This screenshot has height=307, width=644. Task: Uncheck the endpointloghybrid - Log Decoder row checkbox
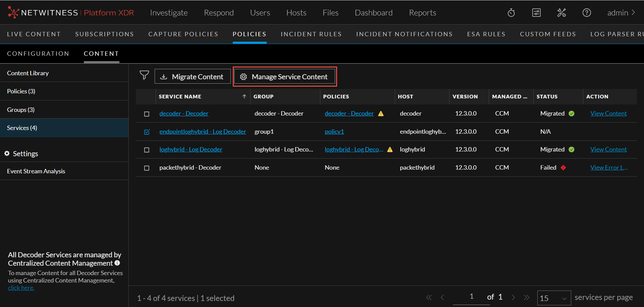click(x=147, y=132)
